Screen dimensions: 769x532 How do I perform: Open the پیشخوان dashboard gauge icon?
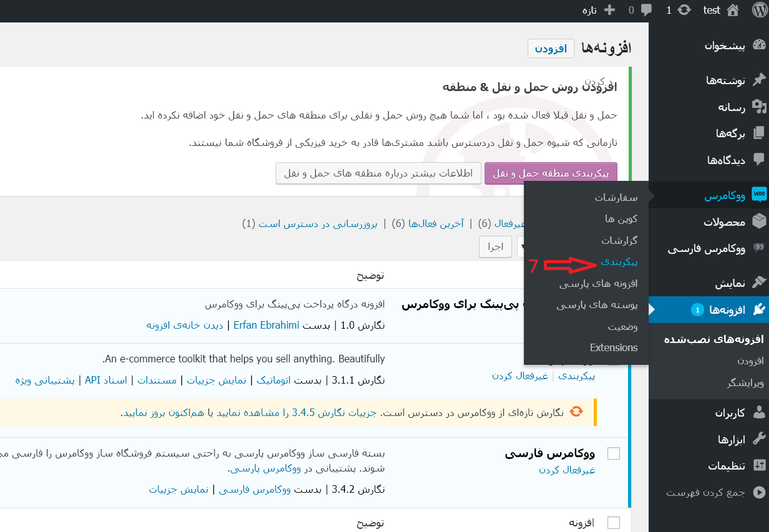click(758, 46)
